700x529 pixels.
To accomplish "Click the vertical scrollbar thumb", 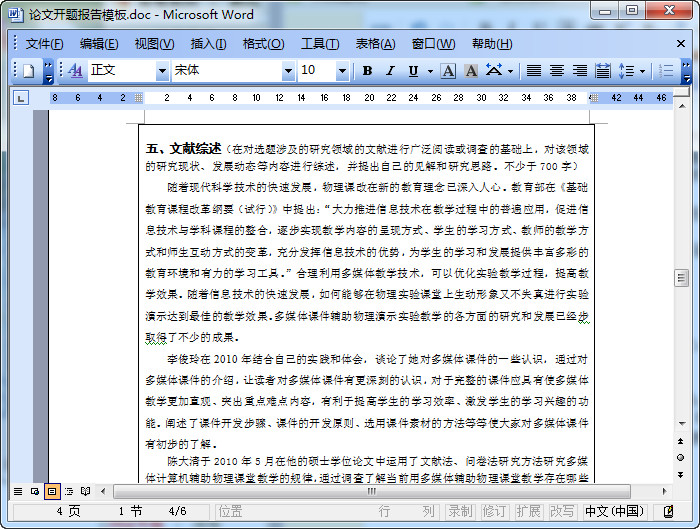I will [681, 278].
